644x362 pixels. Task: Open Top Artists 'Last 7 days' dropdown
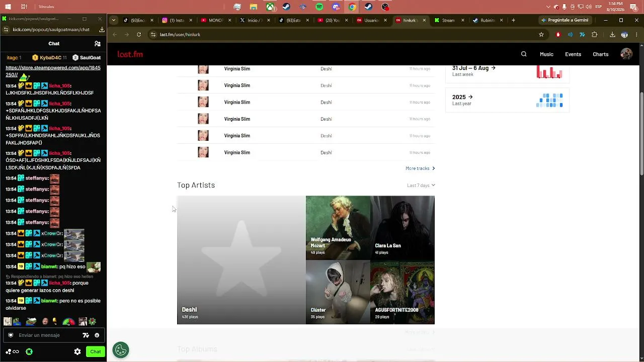tap(421, 186)
